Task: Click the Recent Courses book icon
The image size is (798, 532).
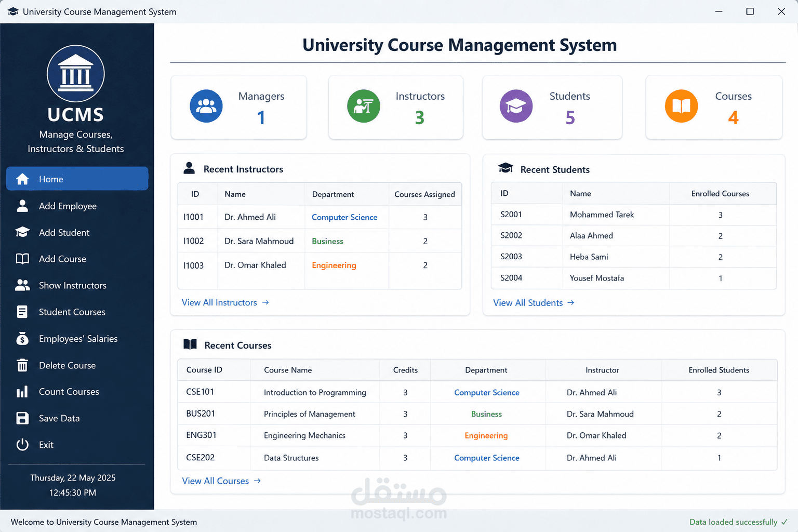Action: click(190, 344)
